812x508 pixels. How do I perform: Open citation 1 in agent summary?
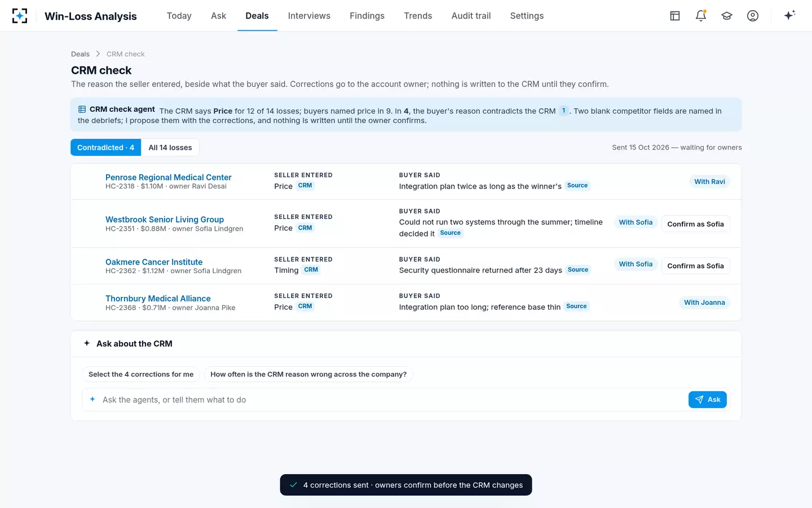pyautogui.click(x=563, y=111)
